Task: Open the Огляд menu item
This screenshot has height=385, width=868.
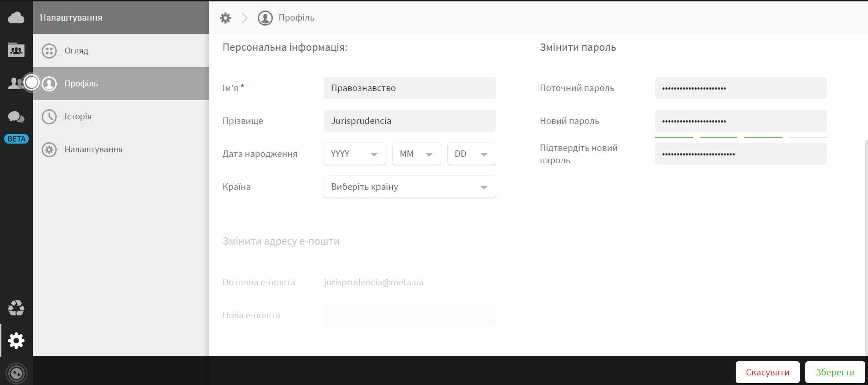Action: coord(121,51)
